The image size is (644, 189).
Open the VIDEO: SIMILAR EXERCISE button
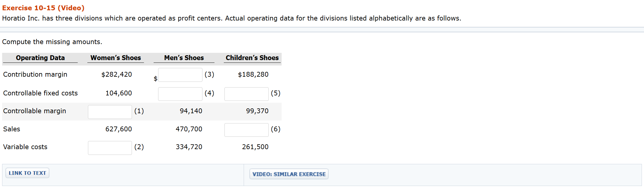point(289,174)
